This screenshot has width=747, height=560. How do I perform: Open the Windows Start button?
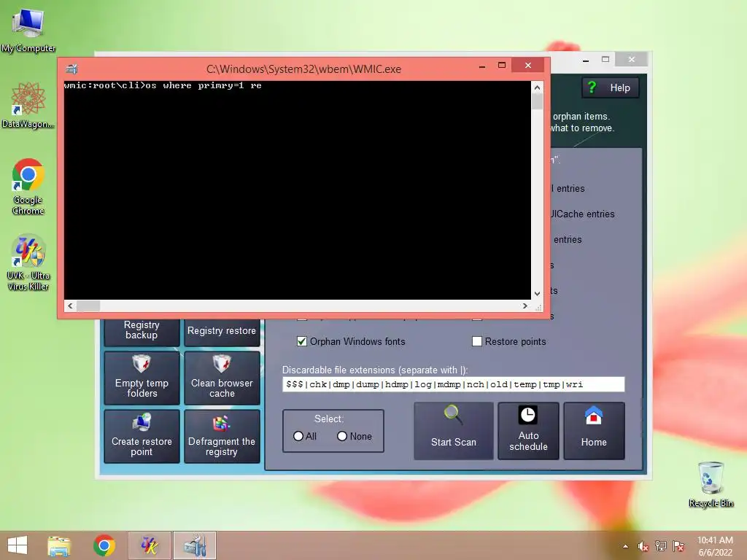[x=18, y=545]
